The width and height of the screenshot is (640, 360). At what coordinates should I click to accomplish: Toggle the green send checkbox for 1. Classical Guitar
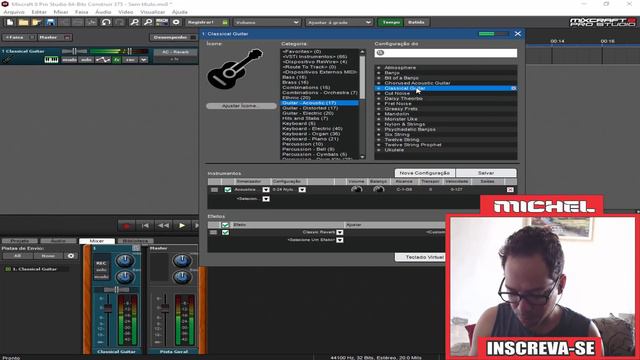coord(8,269)
